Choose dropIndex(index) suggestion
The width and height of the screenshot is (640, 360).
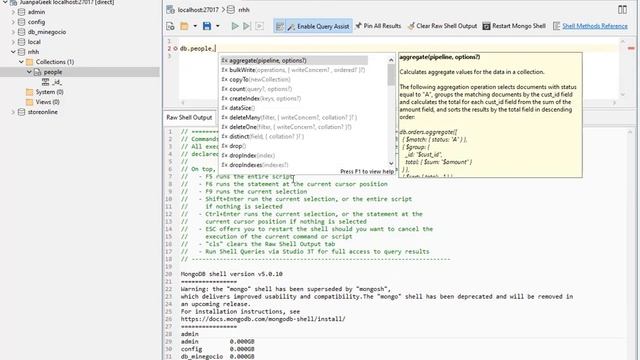pyautogui.click(x=294, y=156)
